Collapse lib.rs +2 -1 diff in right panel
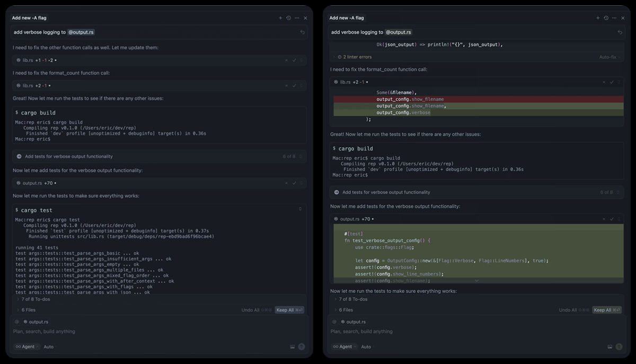The height and width of the screenshot is (364, 636). pos(619,82)
